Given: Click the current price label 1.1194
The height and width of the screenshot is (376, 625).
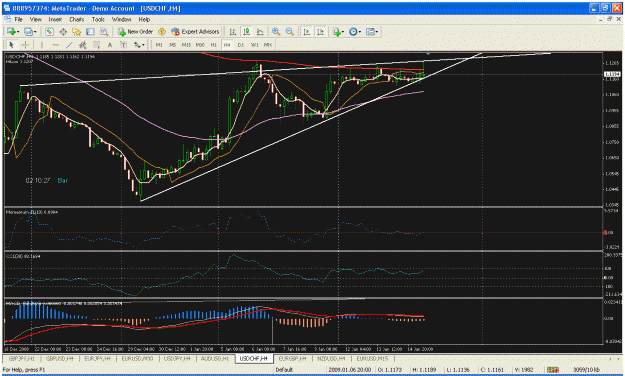Looking at the screenshot, I should click(611, 74).
